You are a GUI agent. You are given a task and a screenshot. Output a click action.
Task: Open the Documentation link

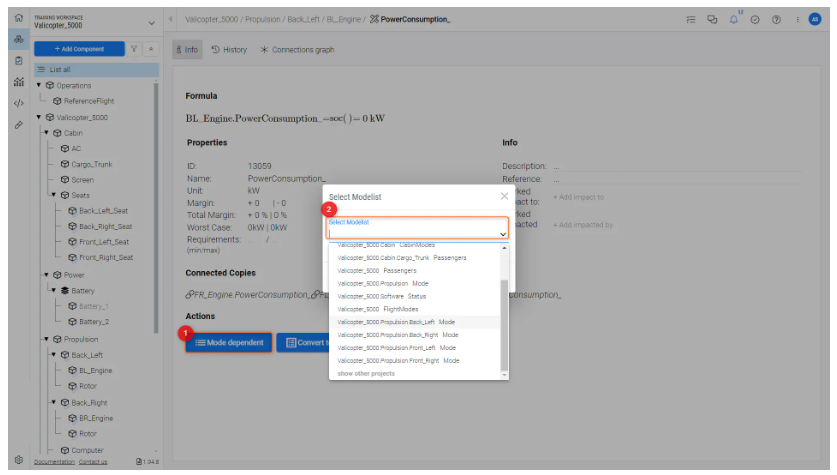[x=54, y=462]
